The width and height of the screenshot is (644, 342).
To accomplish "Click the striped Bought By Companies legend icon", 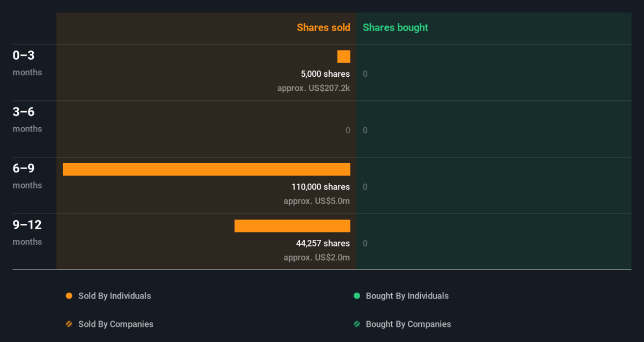I will tap(357, 324).
